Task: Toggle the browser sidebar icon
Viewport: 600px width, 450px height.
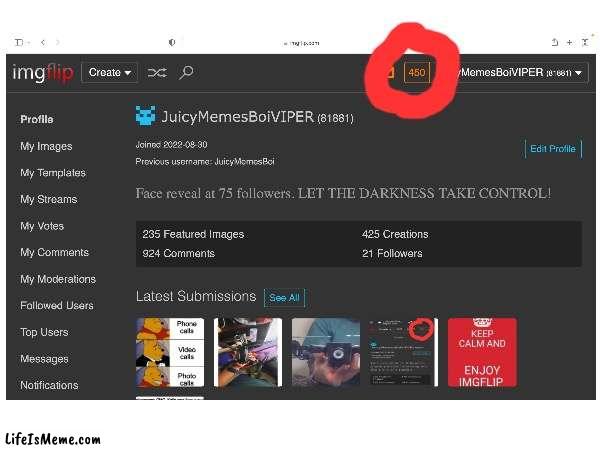Action: click(x=20, y=42)
